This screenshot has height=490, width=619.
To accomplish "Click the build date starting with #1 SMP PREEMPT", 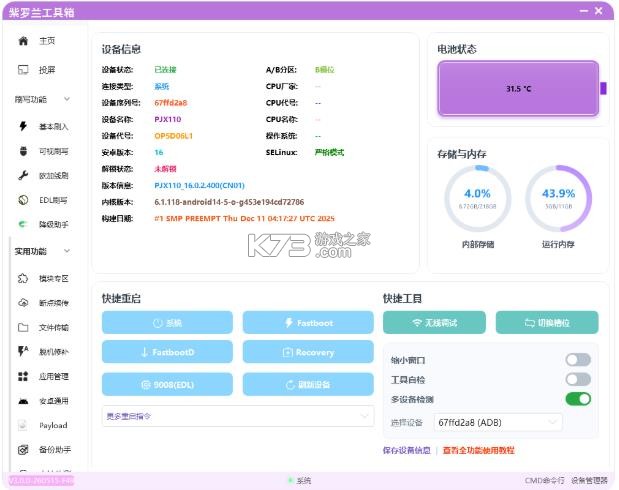I will (244, 218).
